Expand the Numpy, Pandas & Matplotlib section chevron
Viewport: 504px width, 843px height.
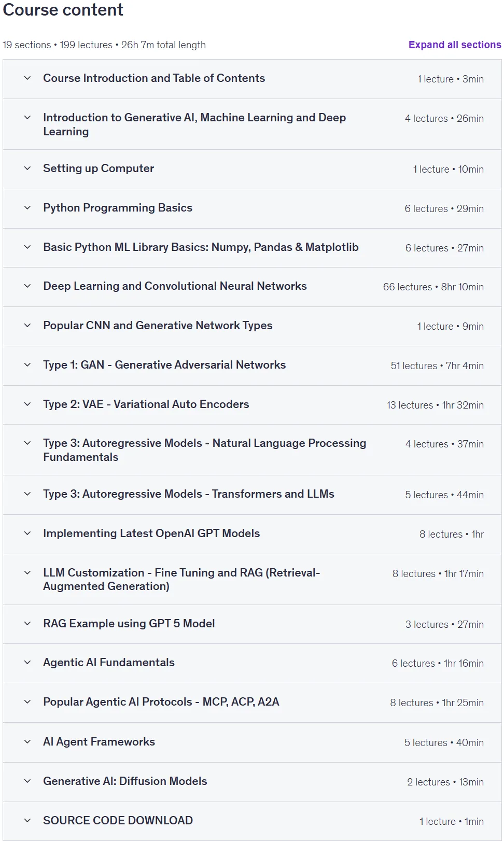27,247
